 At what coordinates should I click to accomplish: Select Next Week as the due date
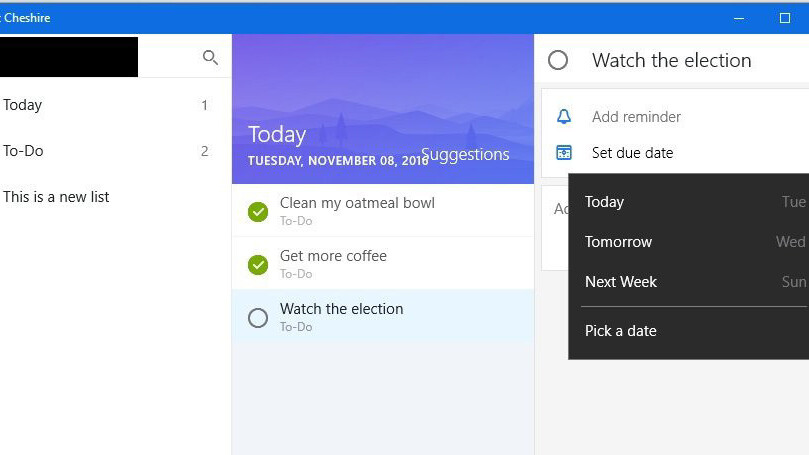[x=621, y=282]
